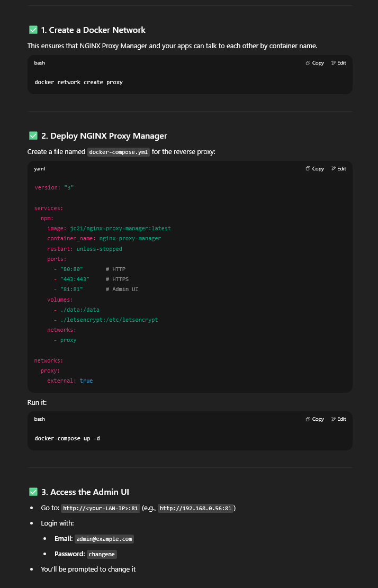Click the '"80:80"' port mapping

tap(71, 269)
